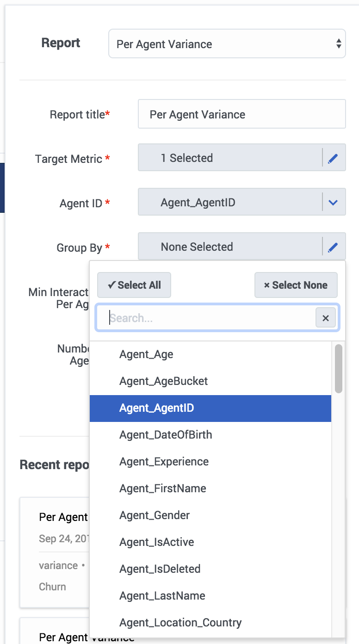Select Agent_Experience option
The height and width of the screenshot is (644, 359).
(164, 462)
